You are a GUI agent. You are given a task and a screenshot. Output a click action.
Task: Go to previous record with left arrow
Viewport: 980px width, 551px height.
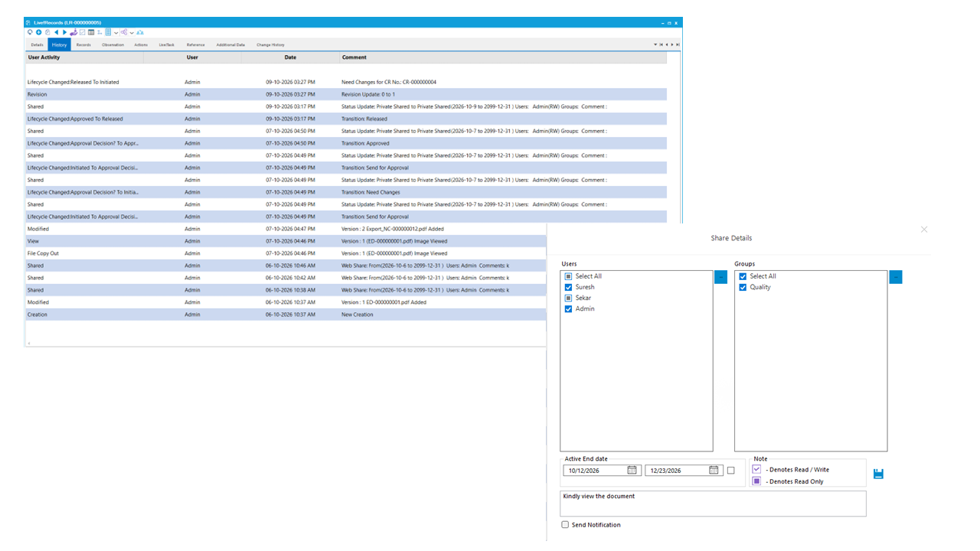tap(57, 32)
